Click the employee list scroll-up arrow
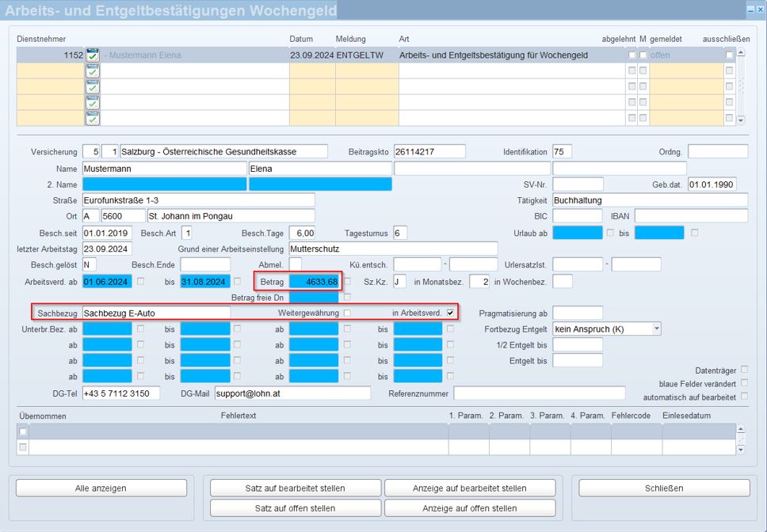This screenshot has height=532, width=767. (741, 54)
